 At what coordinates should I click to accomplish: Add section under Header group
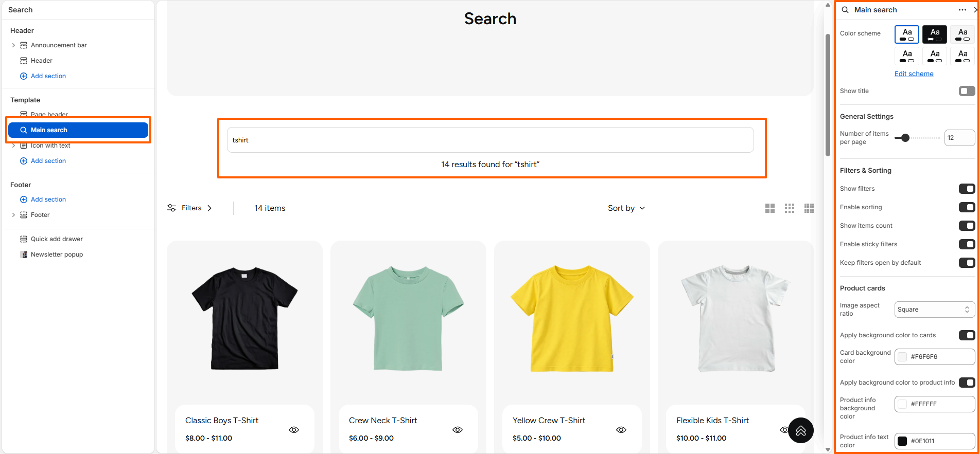(48, 76)
